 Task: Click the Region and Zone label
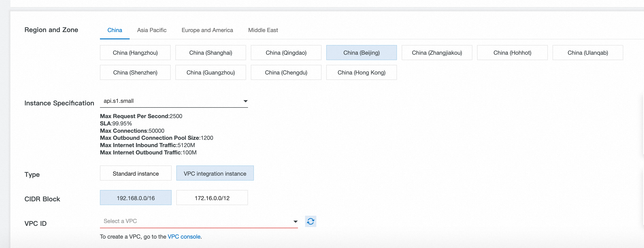51,30
